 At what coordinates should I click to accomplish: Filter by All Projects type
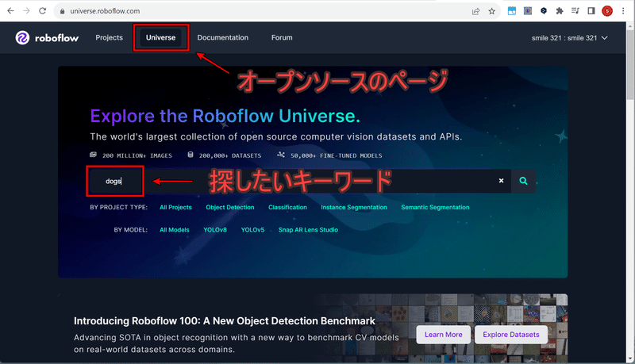click(175, 207)
